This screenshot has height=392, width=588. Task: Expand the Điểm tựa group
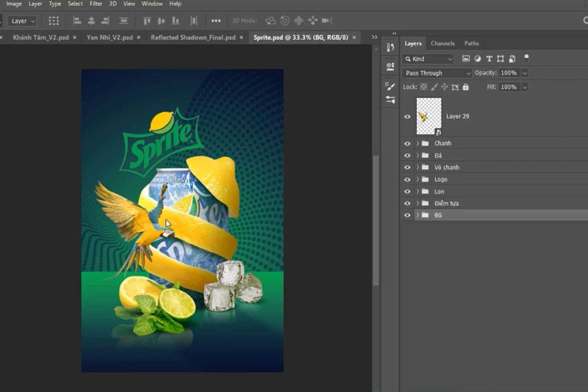click(x=417, y=203)
